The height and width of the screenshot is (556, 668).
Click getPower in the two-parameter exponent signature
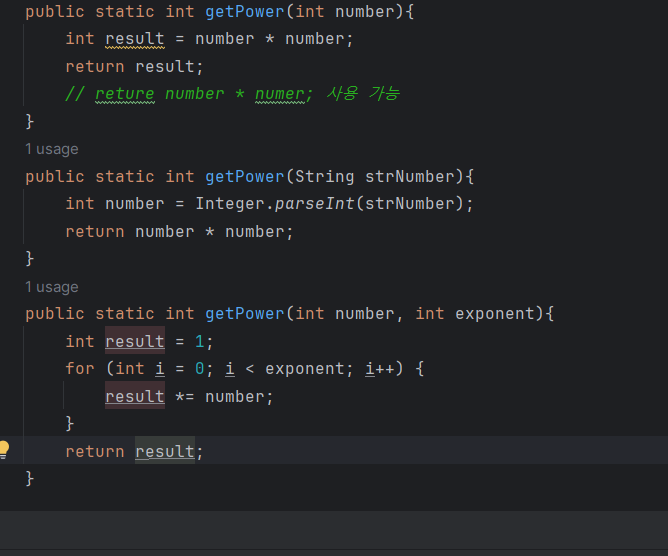coord(245,314)
